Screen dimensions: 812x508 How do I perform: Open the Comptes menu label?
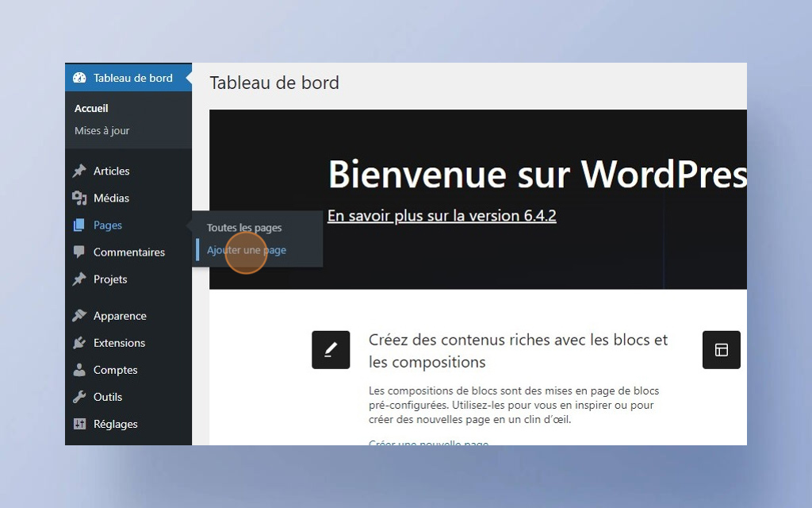click(x=115, y=370)
